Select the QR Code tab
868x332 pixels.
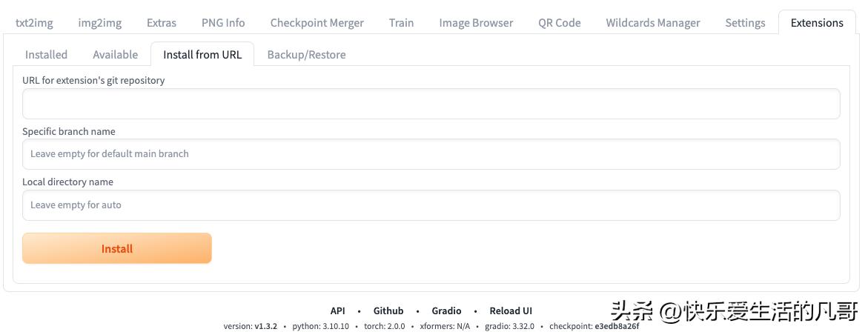pyautogui.click(x=559, y=23)
